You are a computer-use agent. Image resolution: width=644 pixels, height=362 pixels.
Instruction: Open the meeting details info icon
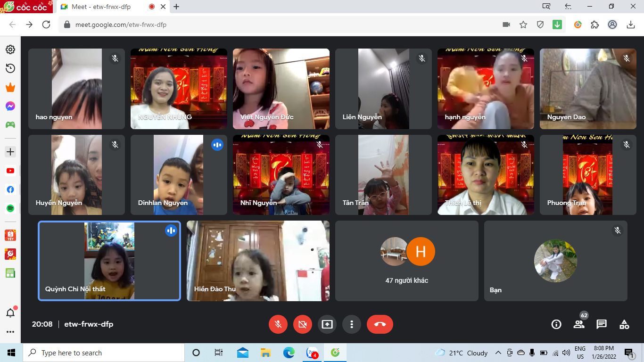click(x=556, y=324)
